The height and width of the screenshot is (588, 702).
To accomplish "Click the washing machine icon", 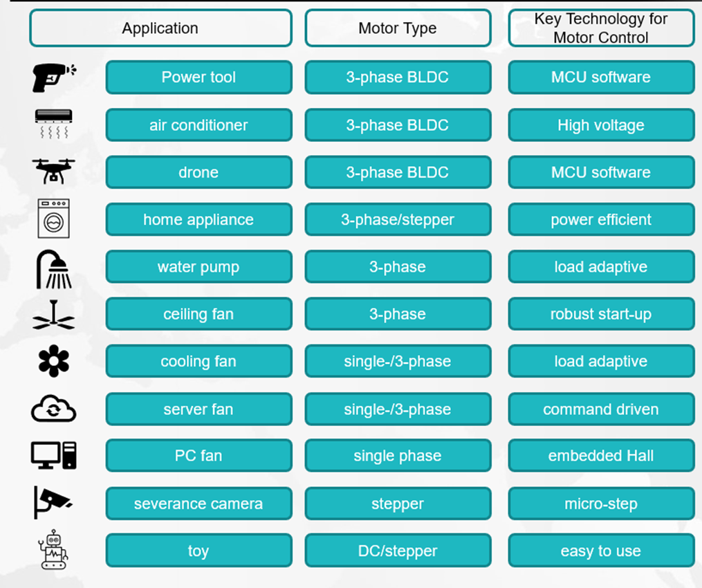I will coord(53,219).
